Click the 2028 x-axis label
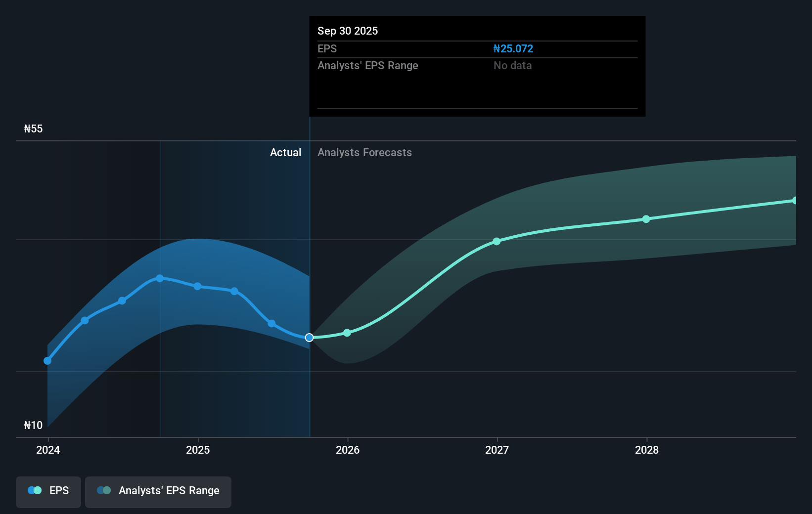Viewport: 812px width, 514px height. [646, 450]
